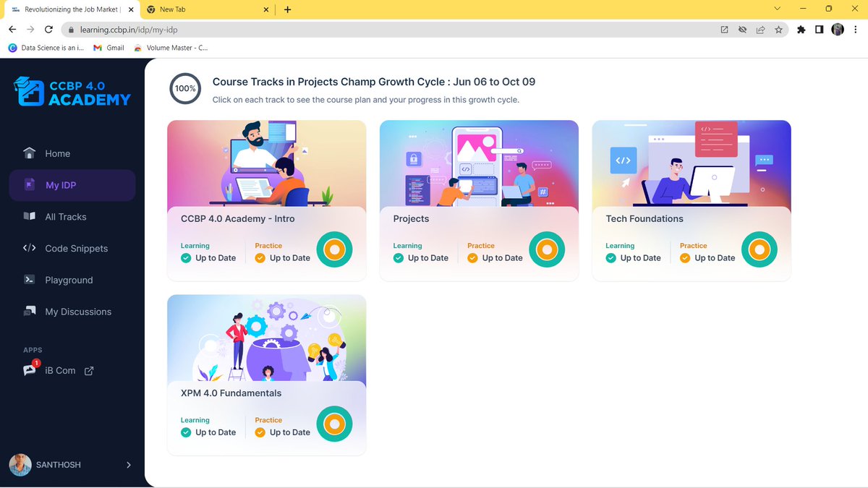
Task: Bookmark the page with the star icon
Action: (778, 29)
